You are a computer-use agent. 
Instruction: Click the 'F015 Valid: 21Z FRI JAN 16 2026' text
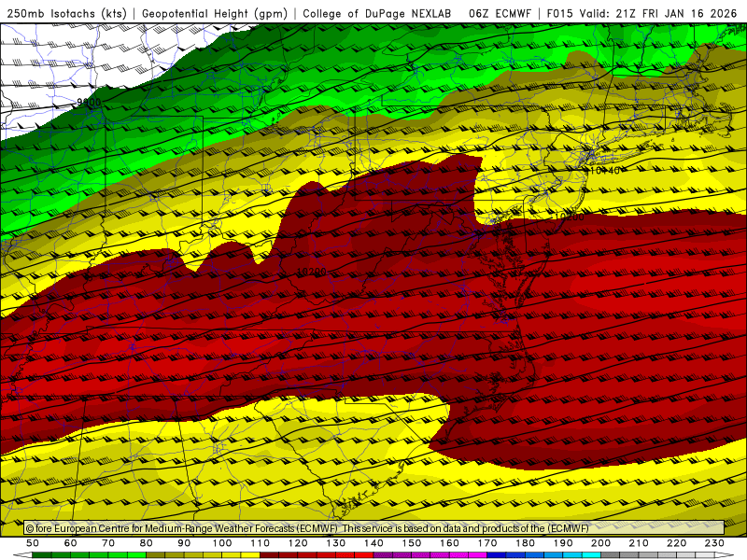tap(641, 13)
